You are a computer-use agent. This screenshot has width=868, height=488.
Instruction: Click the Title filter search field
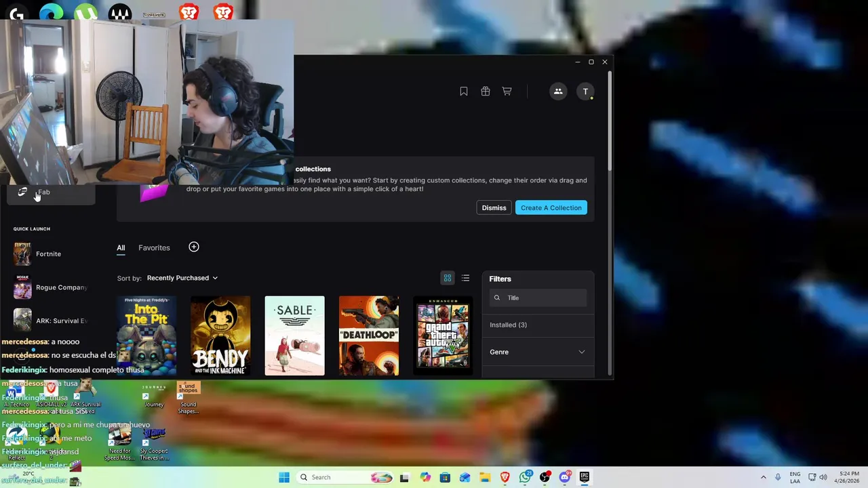[538, 298]
